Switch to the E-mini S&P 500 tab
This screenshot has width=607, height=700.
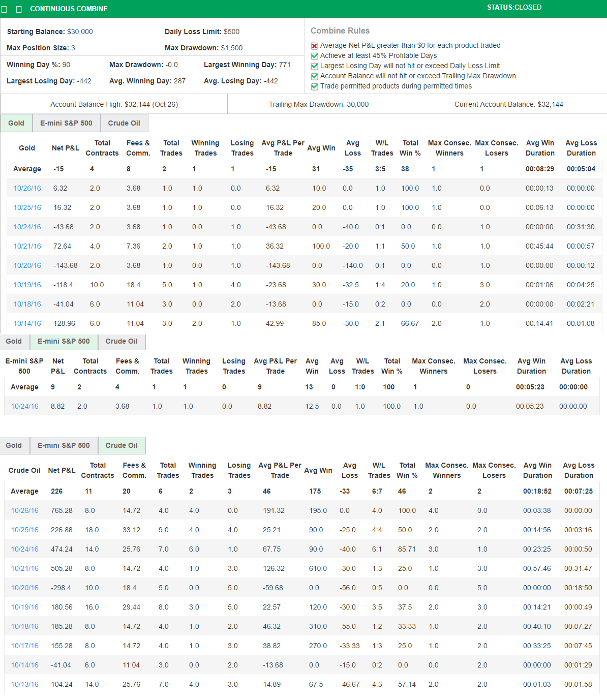(x=66, y=123)
